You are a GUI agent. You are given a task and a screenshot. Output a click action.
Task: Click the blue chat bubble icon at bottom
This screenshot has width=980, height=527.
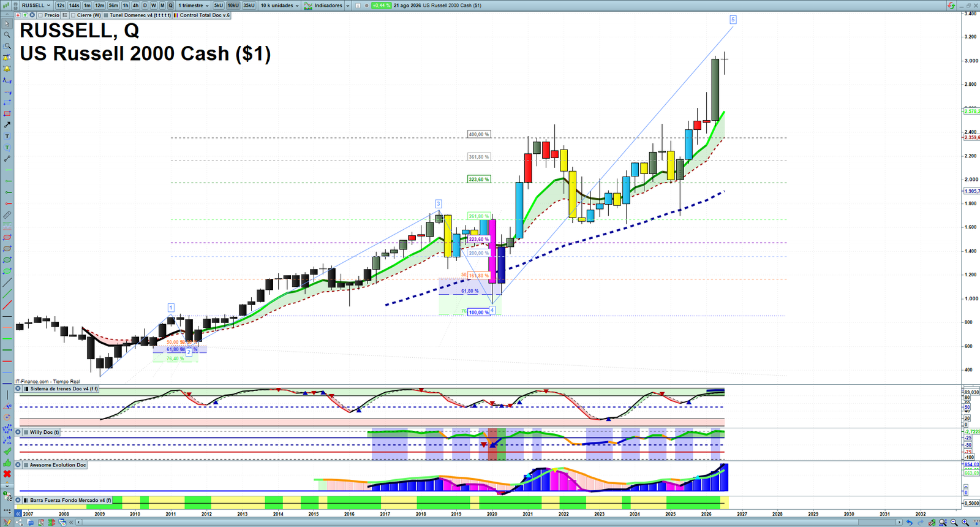31,522
